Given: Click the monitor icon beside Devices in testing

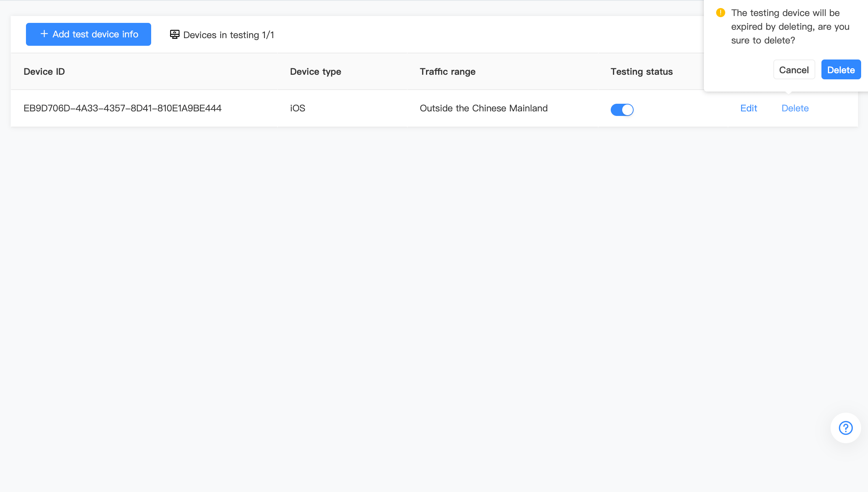Looking at the screenshot, I should (x=174, y=34).
